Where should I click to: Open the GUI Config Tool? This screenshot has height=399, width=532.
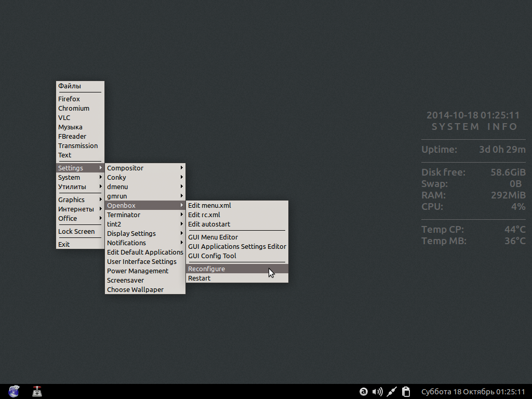[237, 256]
